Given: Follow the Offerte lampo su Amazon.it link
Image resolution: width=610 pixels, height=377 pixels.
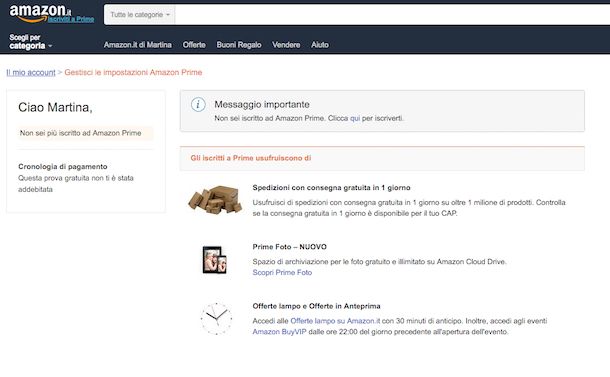Looking at the screenshot, I should tap(335, 321).
